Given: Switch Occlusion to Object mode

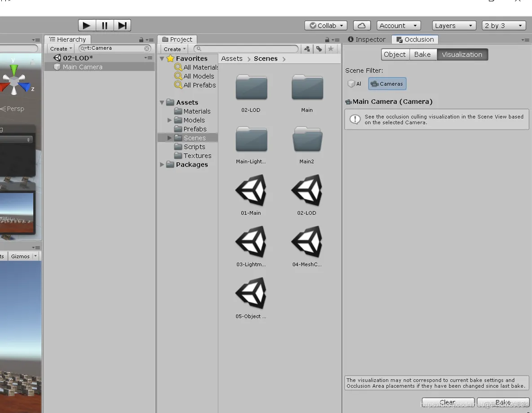Looking at the screenshot, I should 395,54.
